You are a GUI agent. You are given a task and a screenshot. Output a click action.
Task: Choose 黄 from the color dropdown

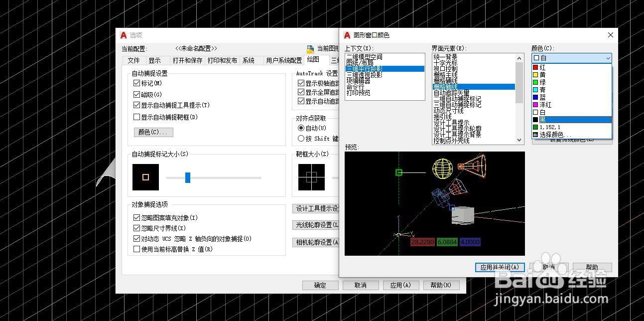(572, 75)
